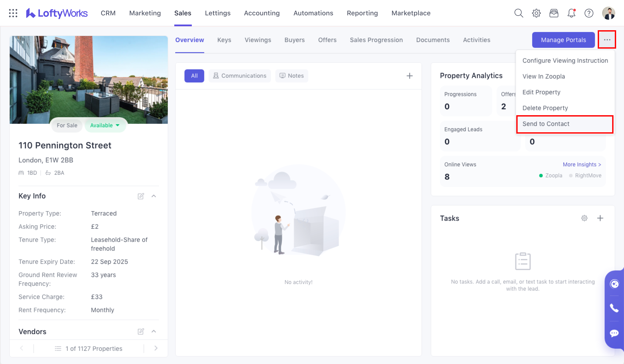Open the notifications bell icon

coord(571,13)
